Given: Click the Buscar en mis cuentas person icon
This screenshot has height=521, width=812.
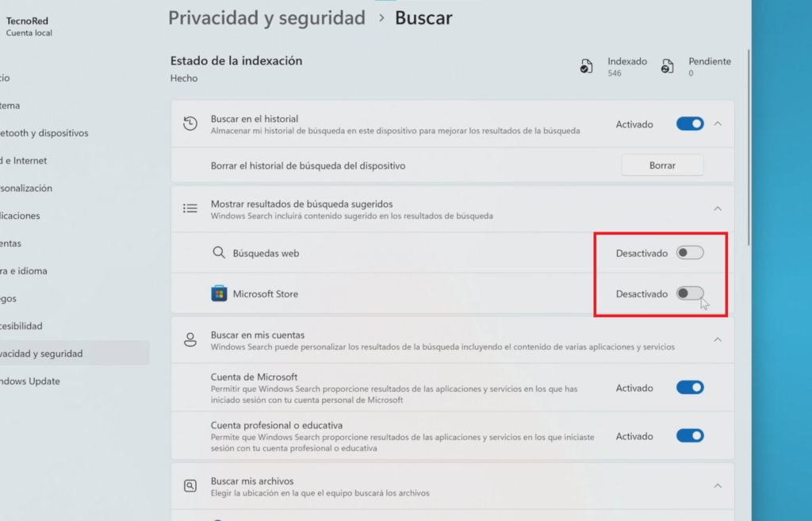Looking at the screenshot, I should 190,339.
